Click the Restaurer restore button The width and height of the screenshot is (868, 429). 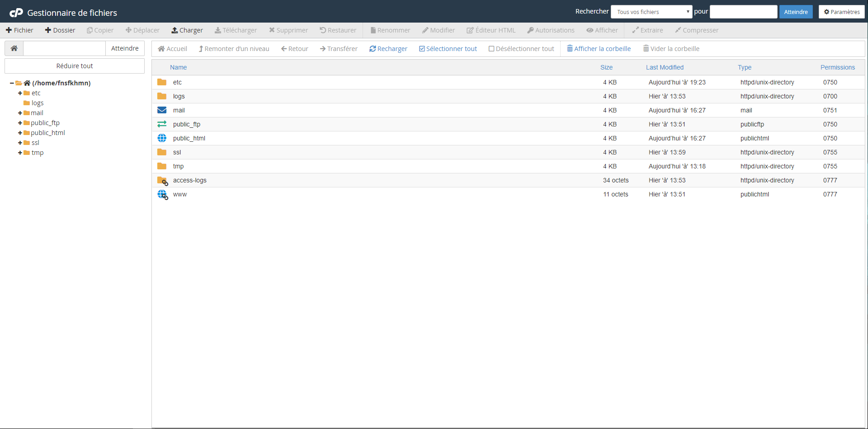click(338, 30)
